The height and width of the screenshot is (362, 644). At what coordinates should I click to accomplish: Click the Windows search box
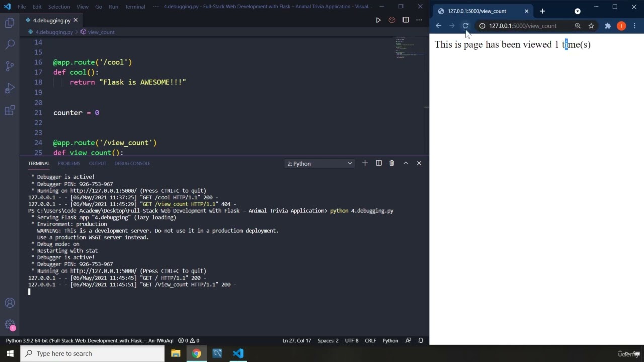pos(92,353)
